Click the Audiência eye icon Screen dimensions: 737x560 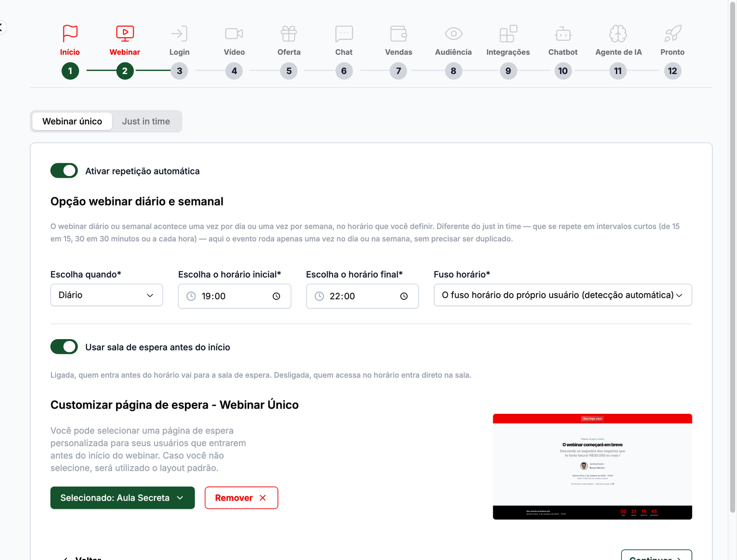click(x=453, y=34)
